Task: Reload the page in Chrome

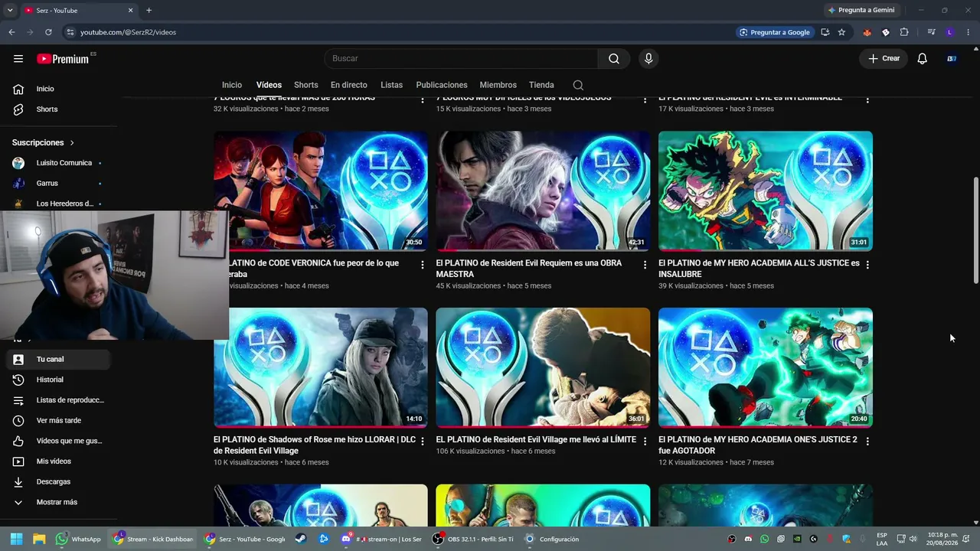Action: point(48,32)
